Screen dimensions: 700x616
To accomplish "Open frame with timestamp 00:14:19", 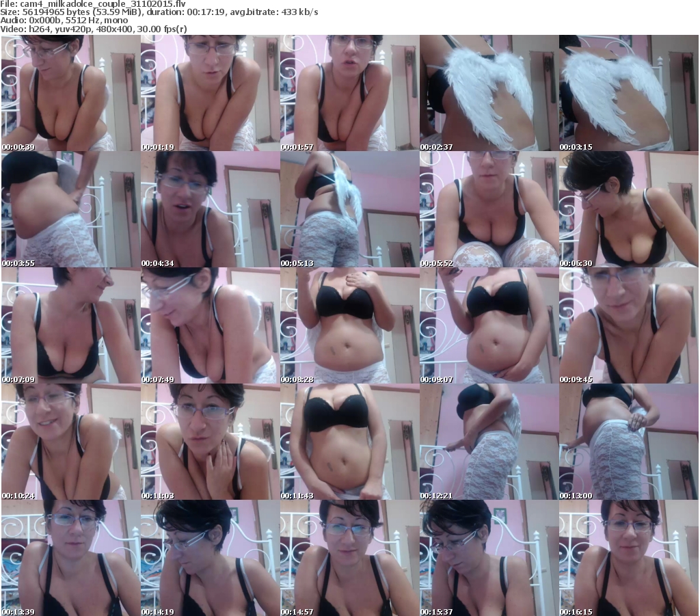I will 211,558.
